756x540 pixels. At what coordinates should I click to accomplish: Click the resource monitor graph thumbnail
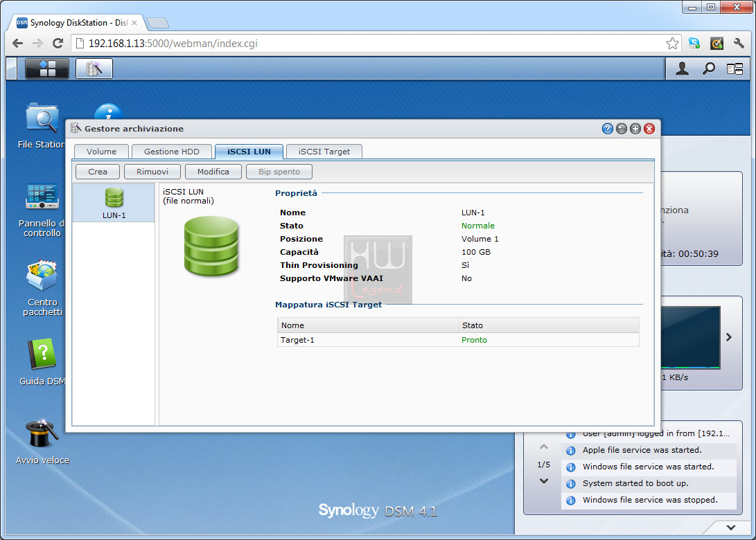[690, 338]
